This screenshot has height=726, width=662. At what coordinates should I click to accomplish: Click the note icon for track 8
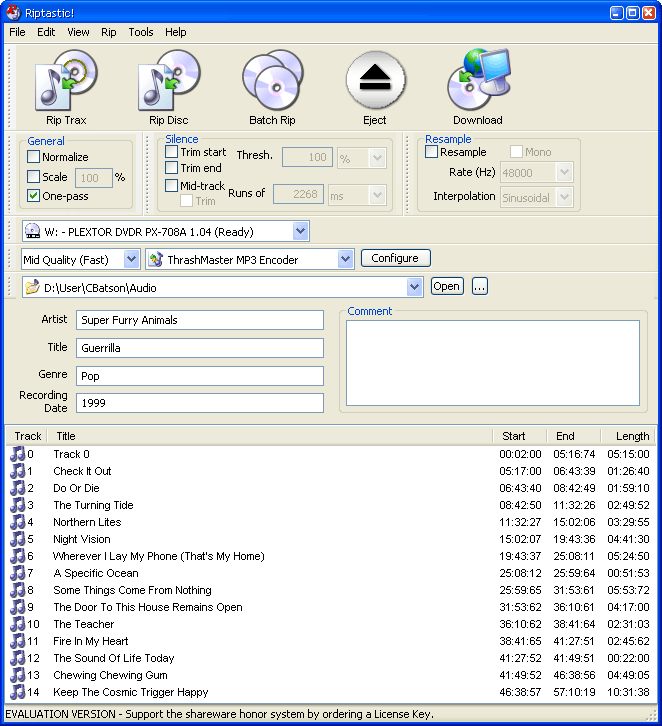[18, 590]
